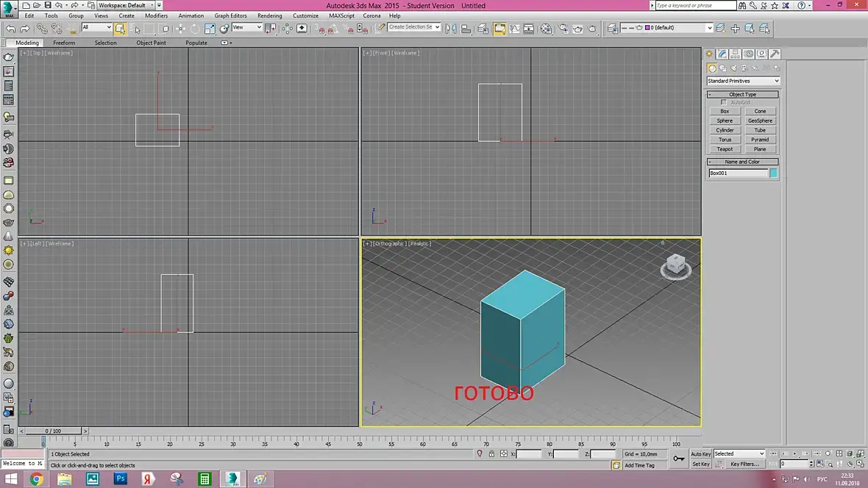Activate the Select and Move tool
Screen dimensions: 868x488
point(180,29)
